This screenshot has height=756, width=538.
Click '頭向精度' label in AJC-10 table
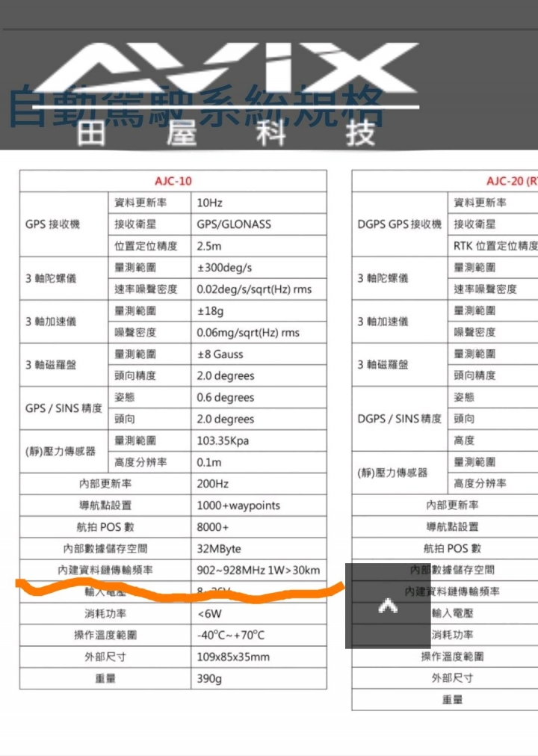[134, 375]
